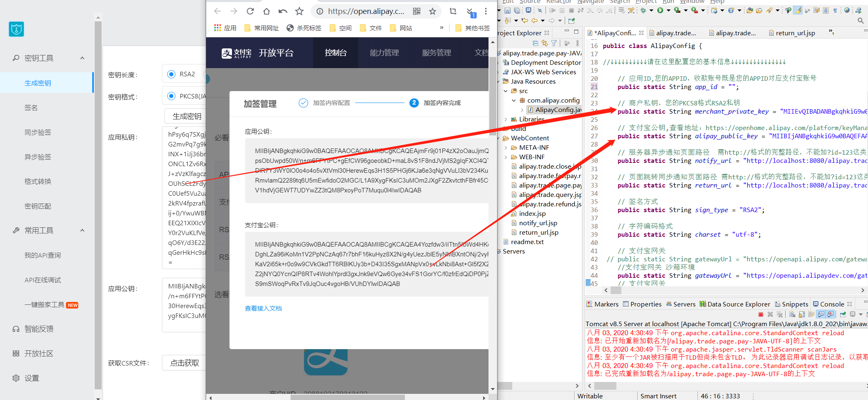
Task: Click the 点击获取 CSR button
Action: (x=184, y=363)
